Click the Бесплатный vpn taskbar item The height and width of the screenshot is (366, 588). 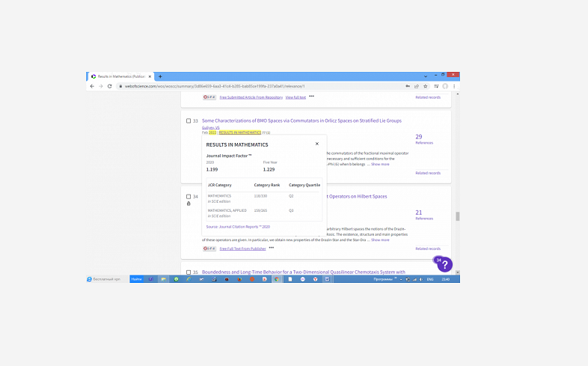104,279
